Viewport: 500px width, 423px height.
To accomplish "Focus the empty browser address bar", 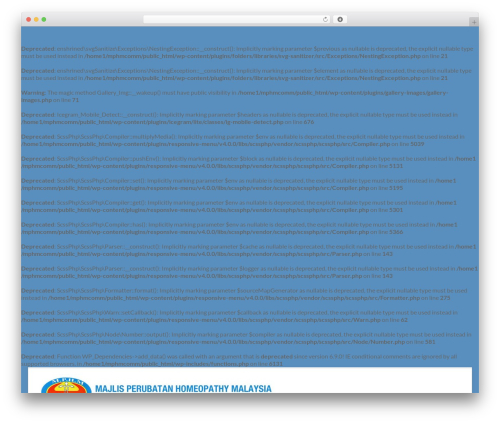I will tap(233, 20).
